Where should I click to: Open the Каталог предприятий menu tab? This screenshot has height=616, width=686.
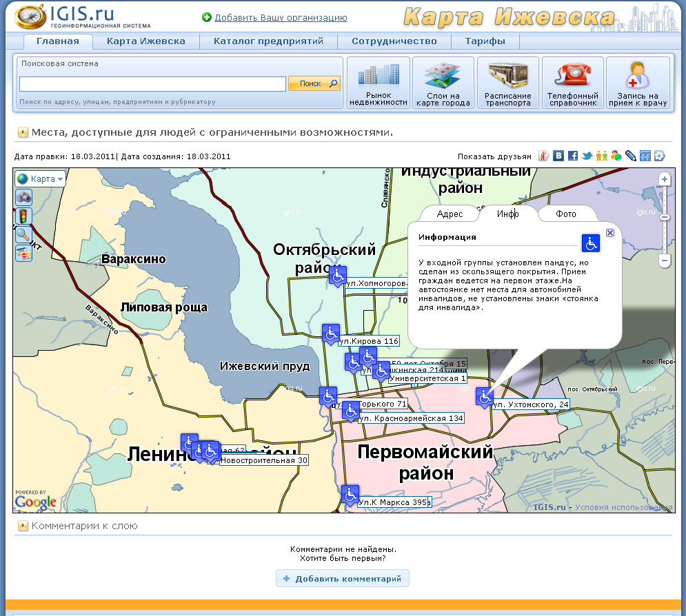click(268, 41)
